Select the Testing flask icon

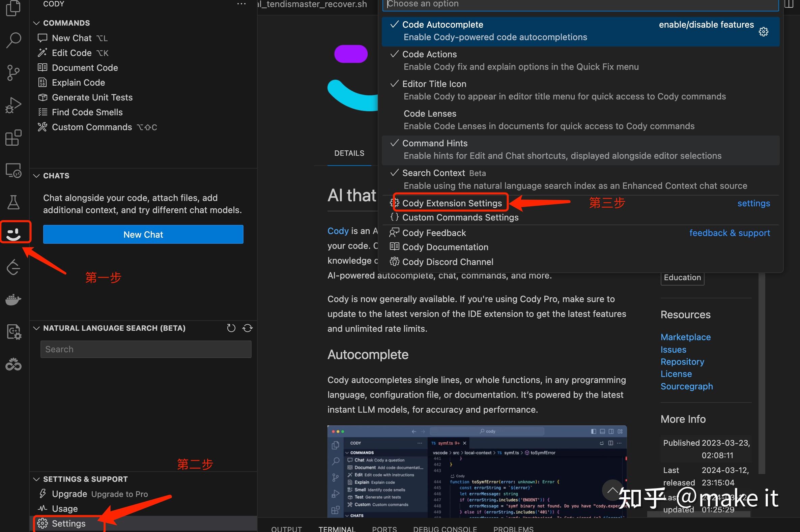(x=13, y=202)
